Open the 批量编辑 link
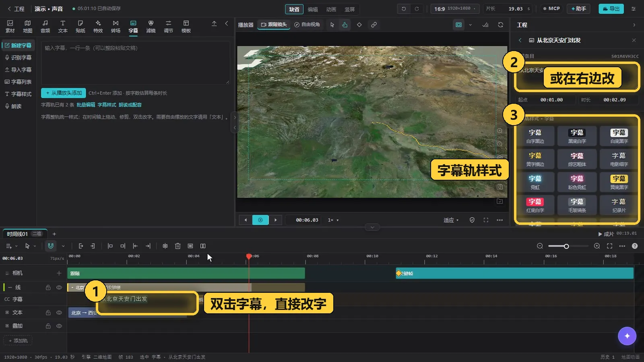The width and height of the screenshot is (644, 362). pyautogui.click(x=86, y=105)
